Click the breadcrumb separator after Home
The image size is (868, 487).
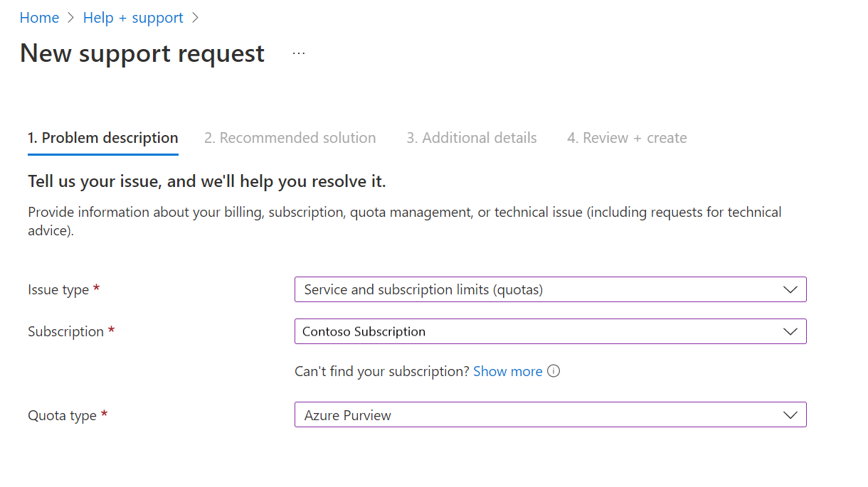[x=69, y=17]
